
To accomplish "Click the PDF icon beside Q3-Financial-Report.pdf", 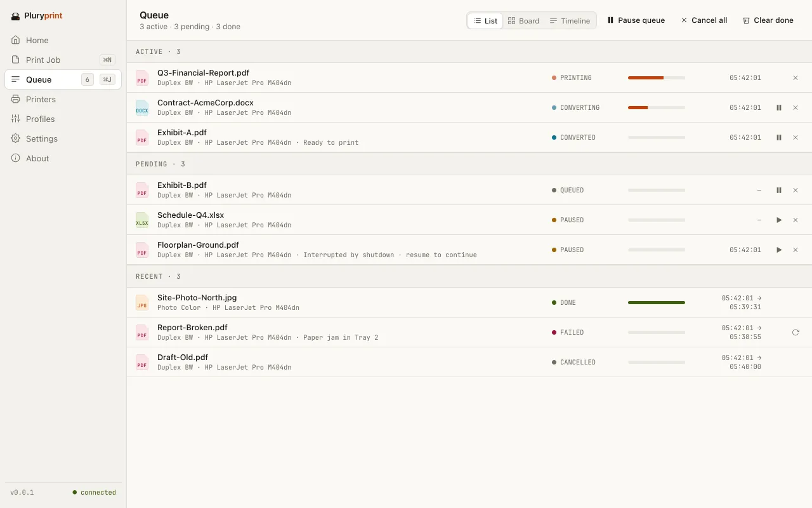I will 142,78.
